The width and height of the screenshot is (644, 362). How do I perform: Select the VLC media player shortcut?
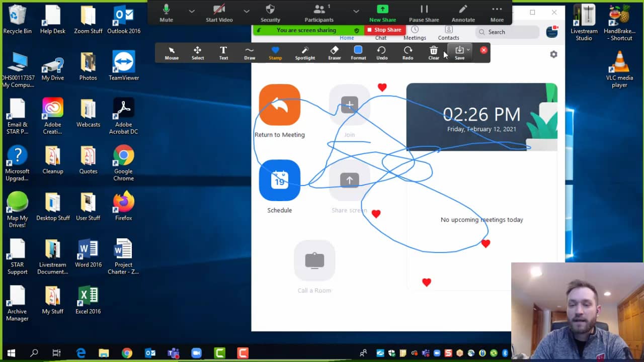[x=619, y=69]
